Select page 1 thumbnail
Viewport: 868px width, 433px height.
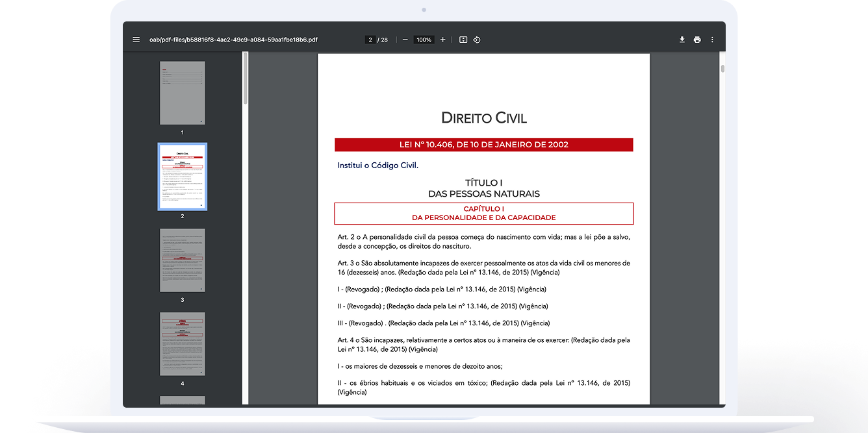click(183, 93)
